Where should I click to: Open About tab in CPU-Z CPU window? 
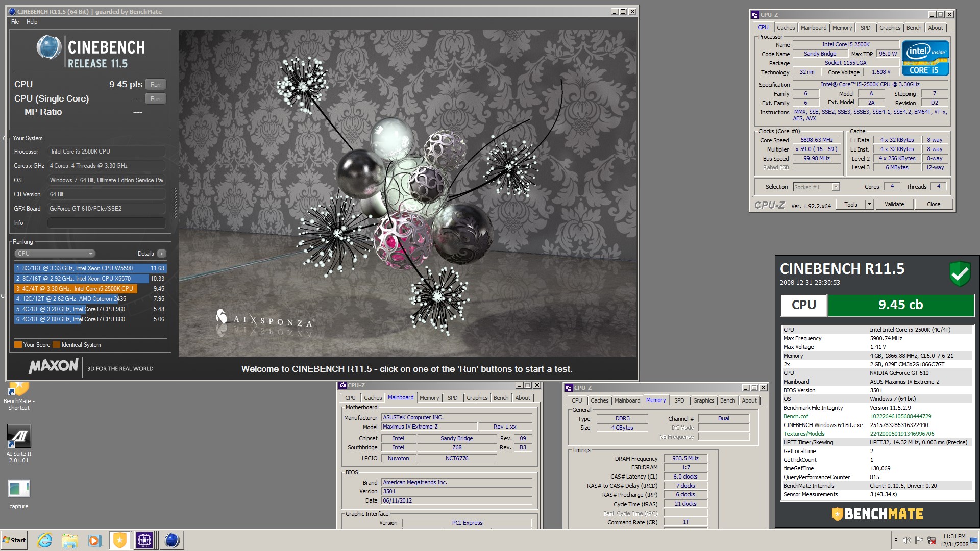pos(936,28)
